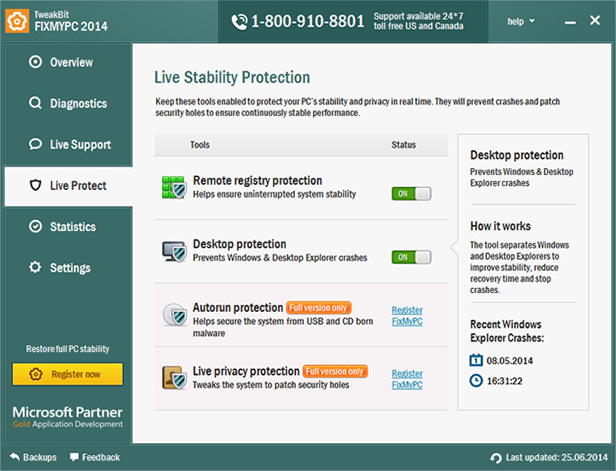Click Register FixMyPC link for Live privacy protection
The height and width of the screenshot is (471, 616).
point(407,379)
